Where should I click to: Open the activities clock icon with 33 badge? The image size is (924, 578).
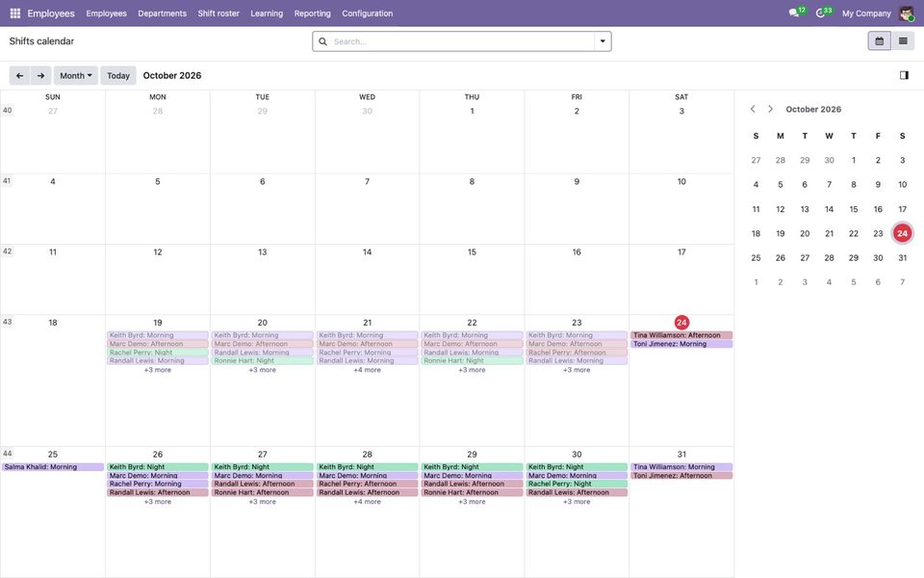coord(821,13)
